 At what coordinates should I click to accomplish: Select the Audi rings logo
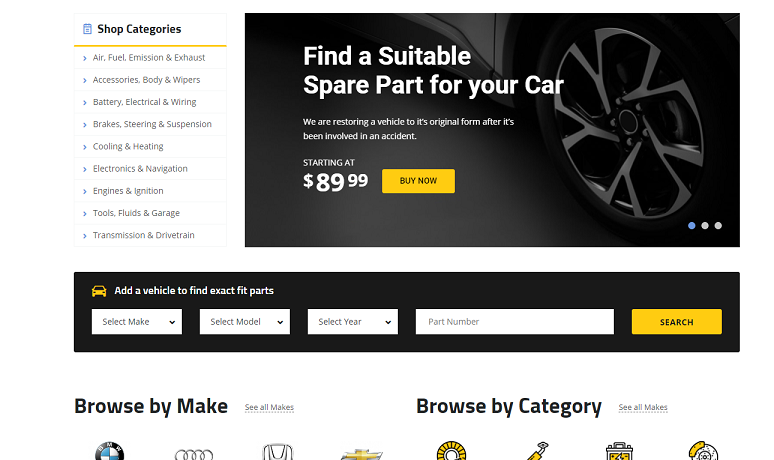coord(194,454)
